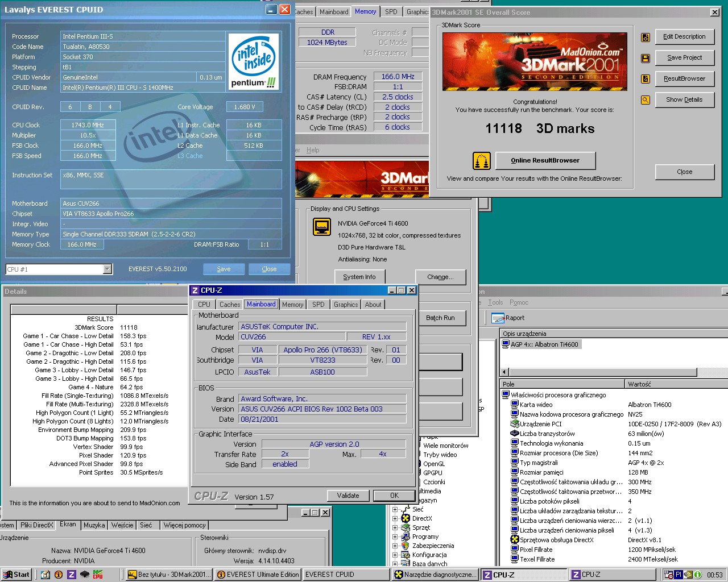Click the ResultBrowser icon next to its button
The image size is (728, 582).
646,79
